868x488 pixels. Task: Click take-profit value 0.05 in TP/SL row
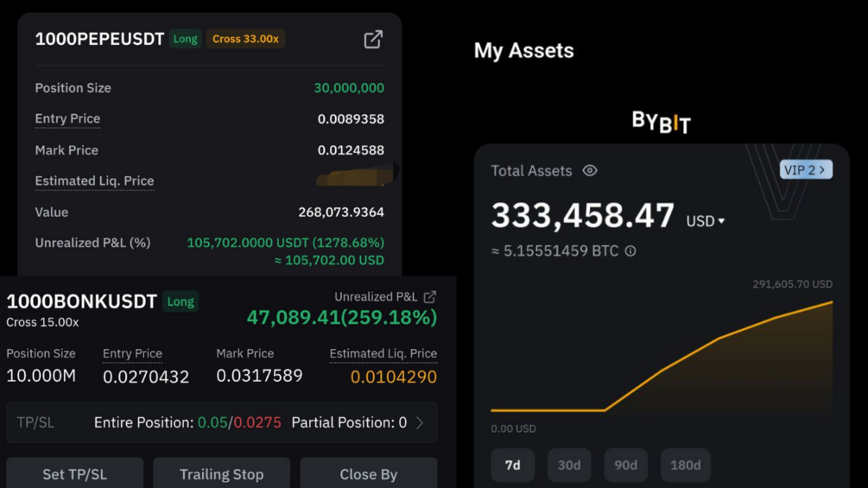[212, 422]
